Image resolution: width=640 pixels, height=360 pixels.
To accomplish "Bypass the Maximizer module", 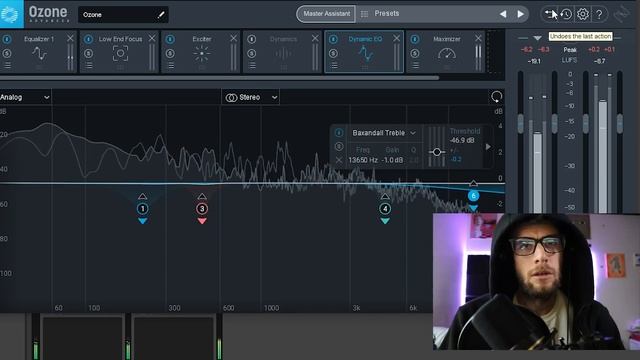I will 415,39.
